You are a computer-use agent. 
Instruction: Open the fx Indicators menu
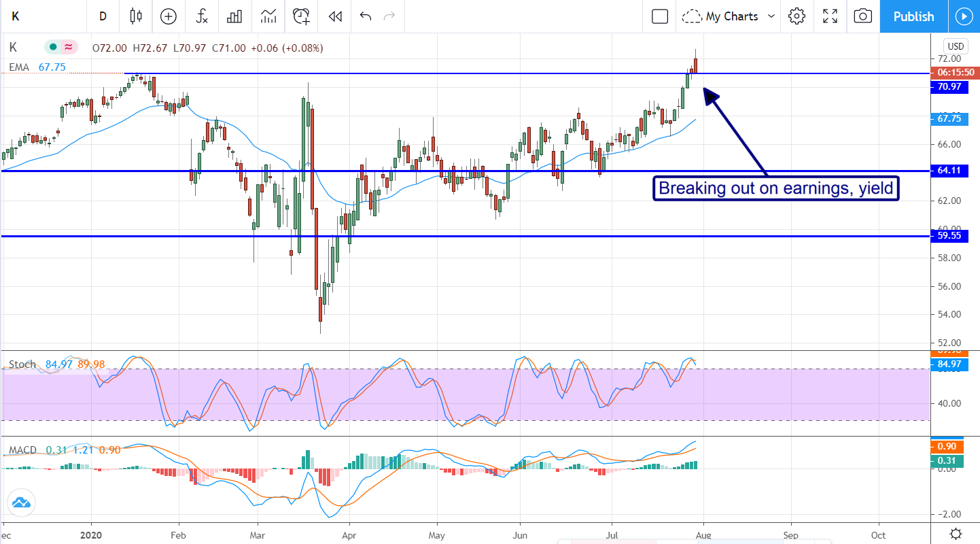pos(202,16)
